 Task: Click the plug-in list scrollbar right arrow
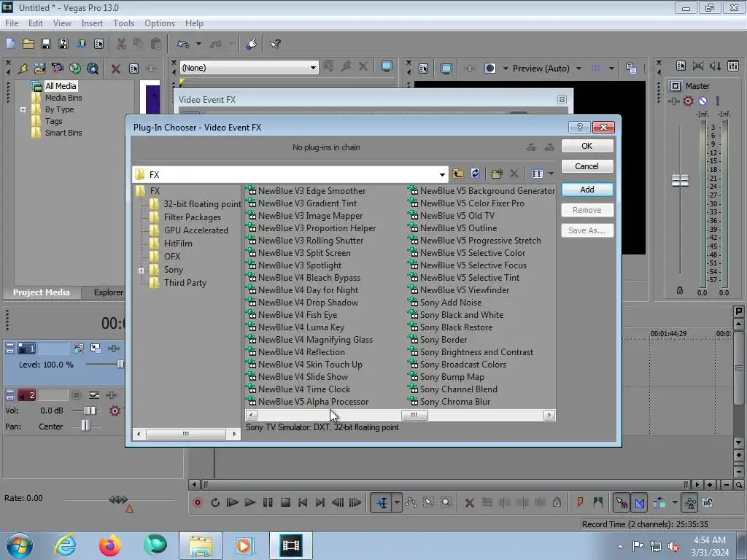tap(549, 415)
